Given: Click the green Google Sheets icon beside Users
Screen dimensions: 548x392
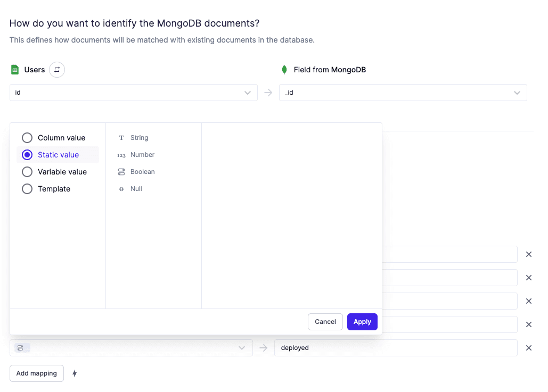Looking at the screenshot, I should [14, 69].
